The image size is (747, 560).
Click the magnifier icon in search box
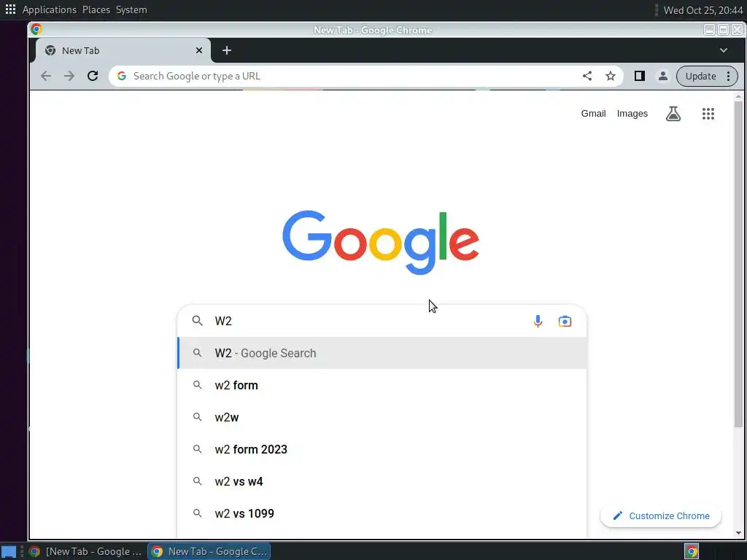(x=197, y=321)
